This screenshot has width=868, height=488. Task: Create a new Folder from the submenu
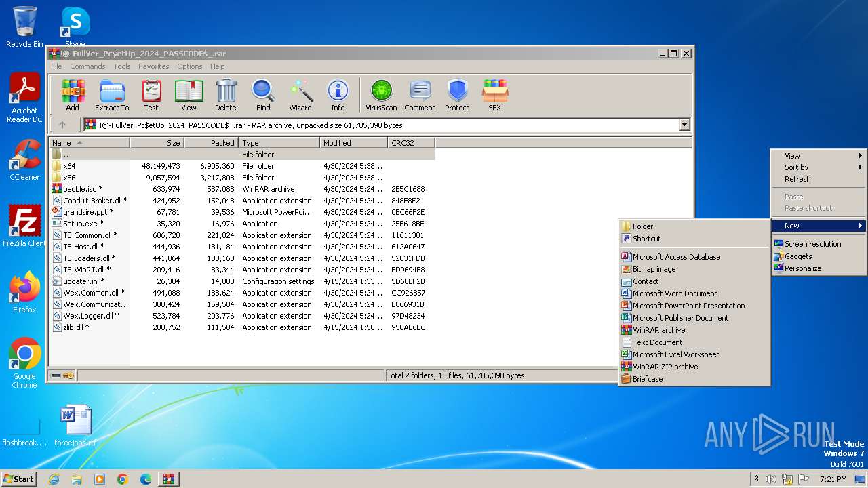tap(694, 226)
